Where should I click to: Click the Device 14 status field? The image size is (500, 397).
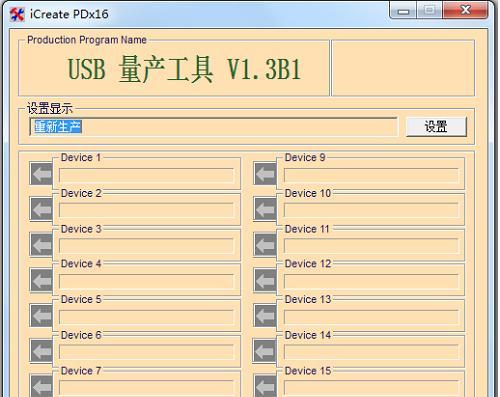coord(371,352)
